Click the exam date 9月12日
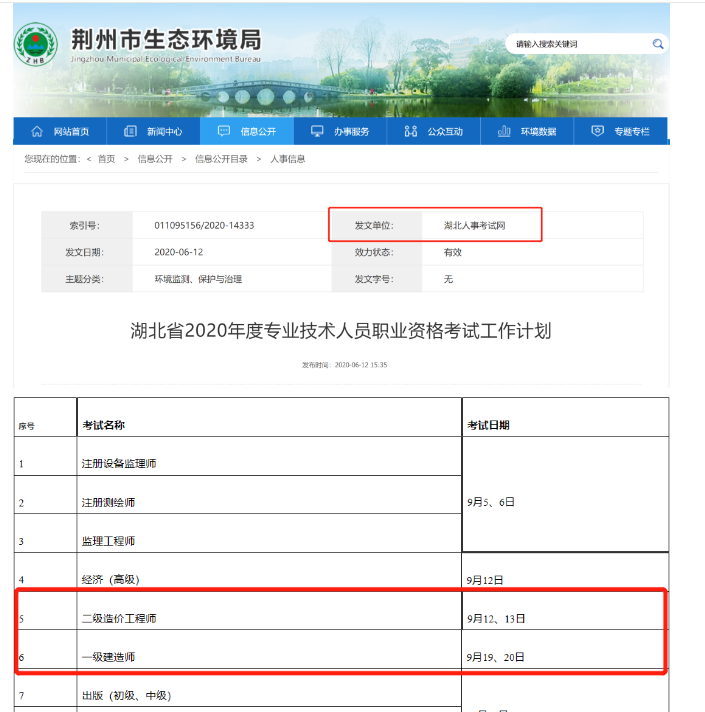Viewport: 705px width, 712px height. coord(485,580)
